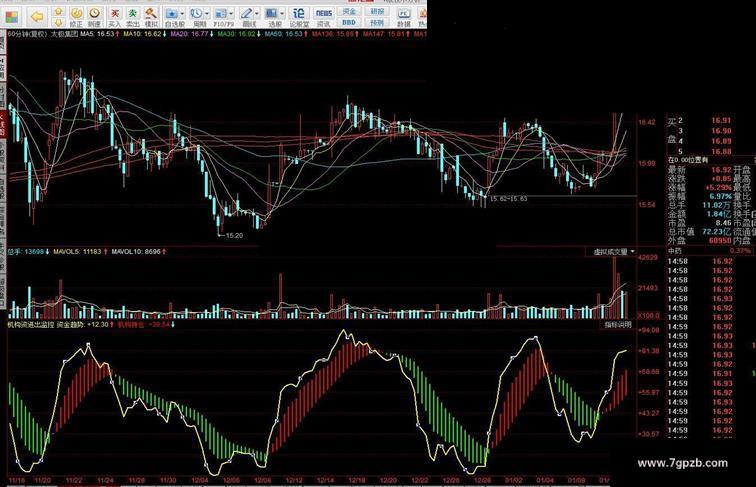The image size is (756, 487).
Task: Click the down arrow page icon
Action: [58, 22]
